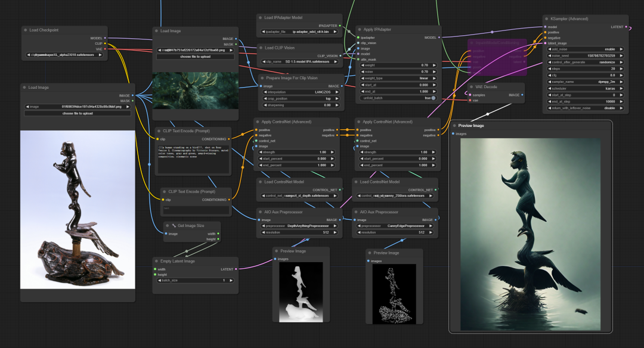Viewport: 644px width, 348px height.
Task: Collapse the Empty Latent Image node via dot
Action: [x=156, y=261]
